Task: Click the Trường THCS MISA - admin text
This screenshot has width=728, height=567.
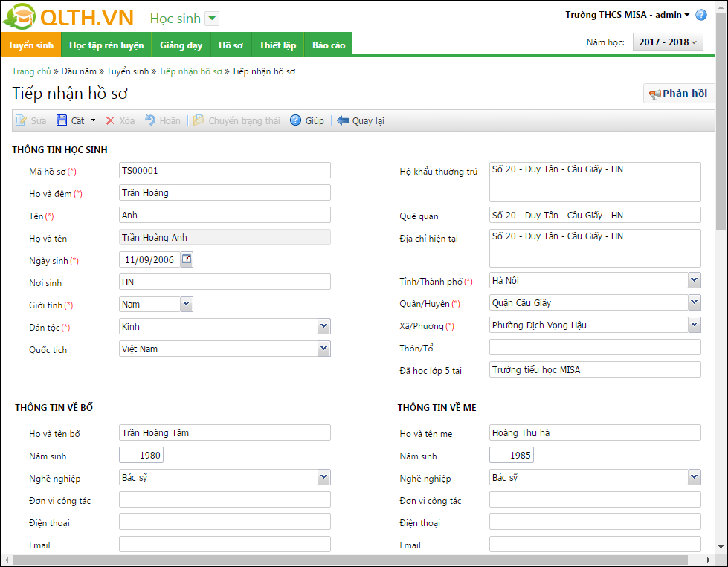Action: 623,15
